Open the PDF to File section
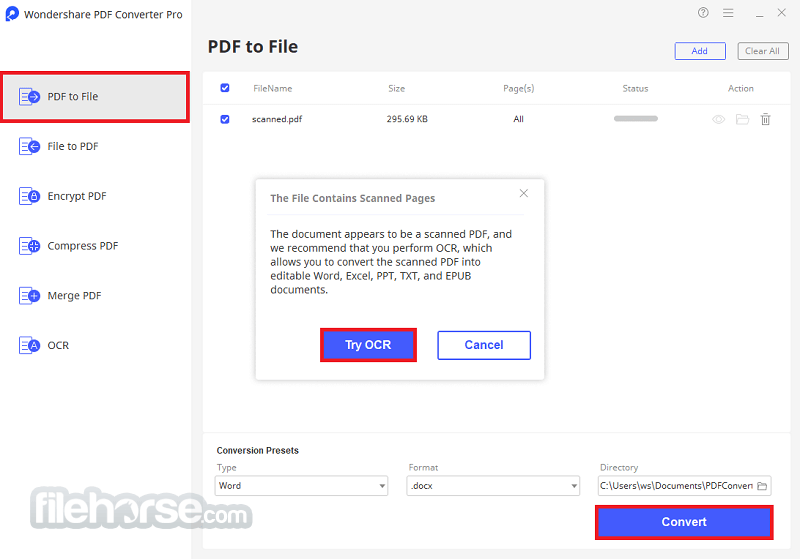The image size is (800, 559). pyautogui.click(x=95, y=96)
